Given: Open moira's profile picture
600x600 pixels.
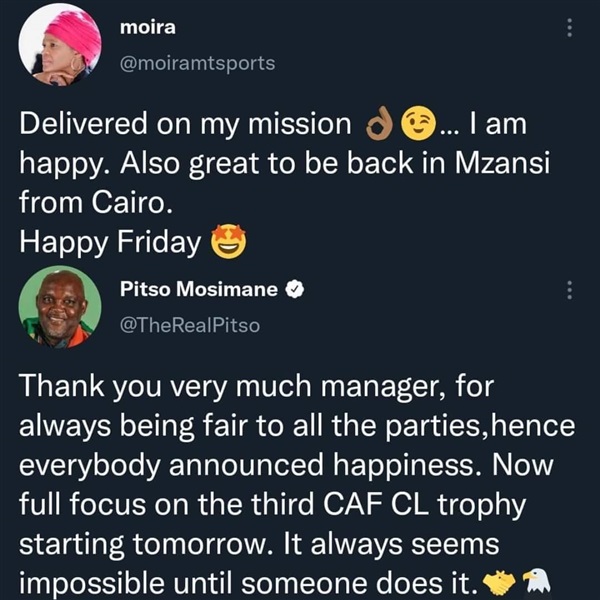Looking at the screenshot, I should coord(60,45).
